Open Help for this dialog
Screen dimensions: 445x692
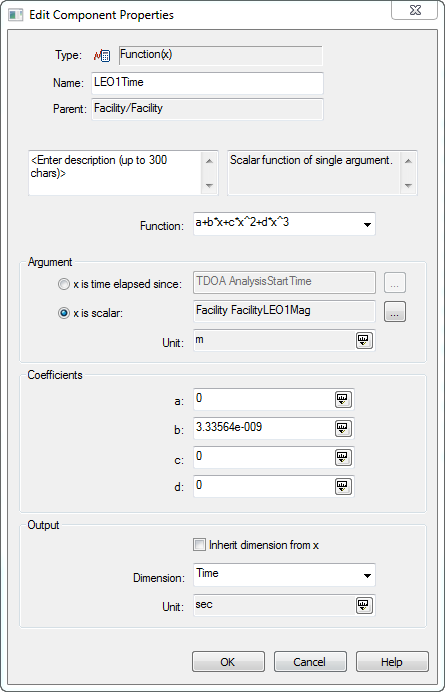392,662
